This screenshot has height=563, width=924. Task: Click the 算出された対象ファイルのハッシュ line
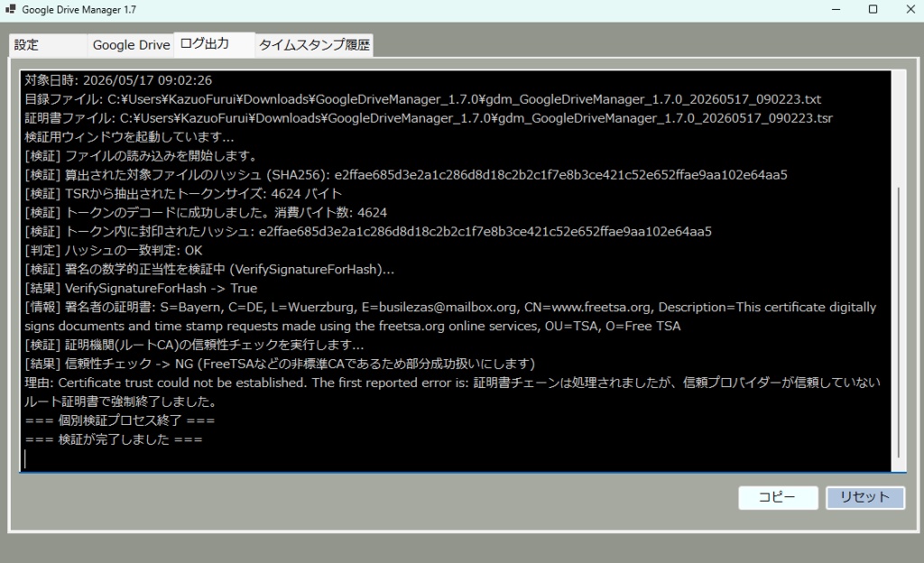(x=405, y=174)
